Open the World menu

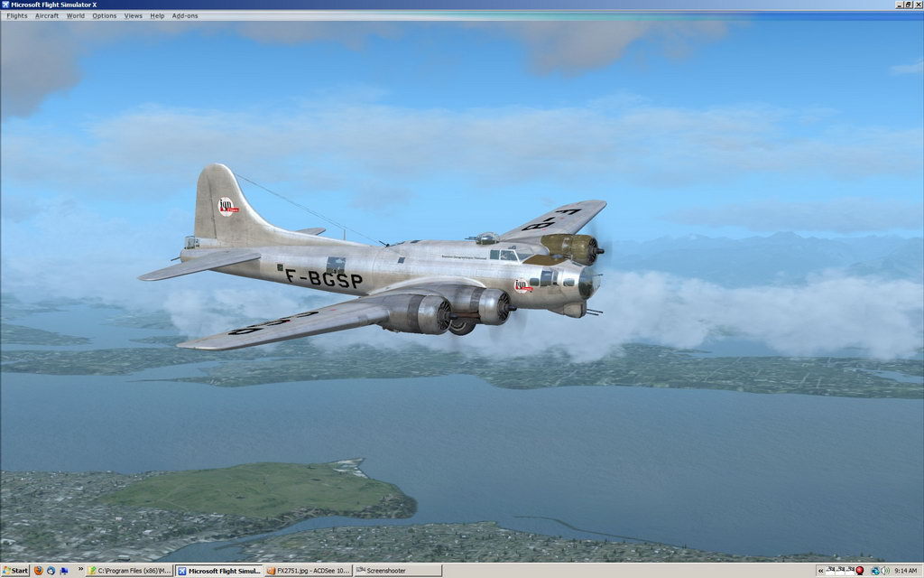pos(76,16)
